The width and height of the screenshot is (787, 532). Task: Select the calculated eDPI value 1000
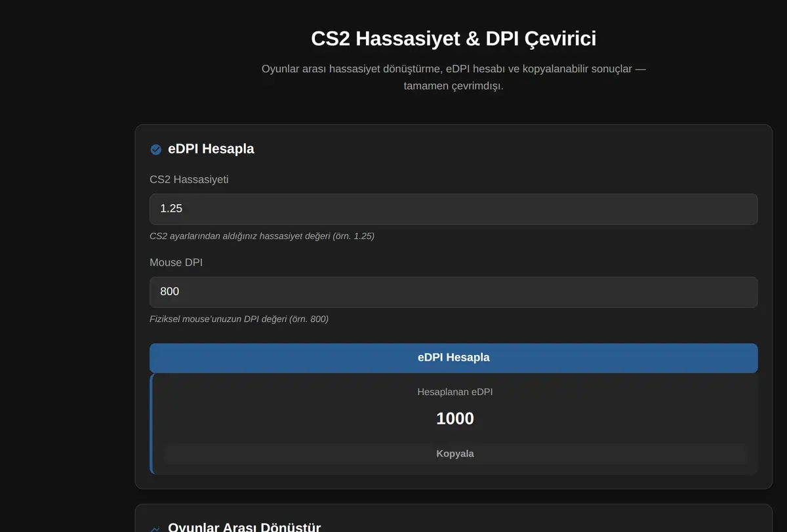(455, 419)
